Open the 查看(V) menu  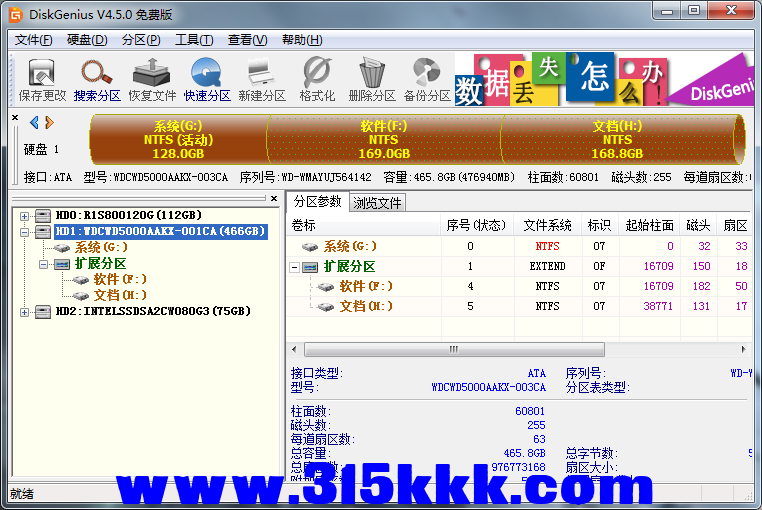coord(247,40)
